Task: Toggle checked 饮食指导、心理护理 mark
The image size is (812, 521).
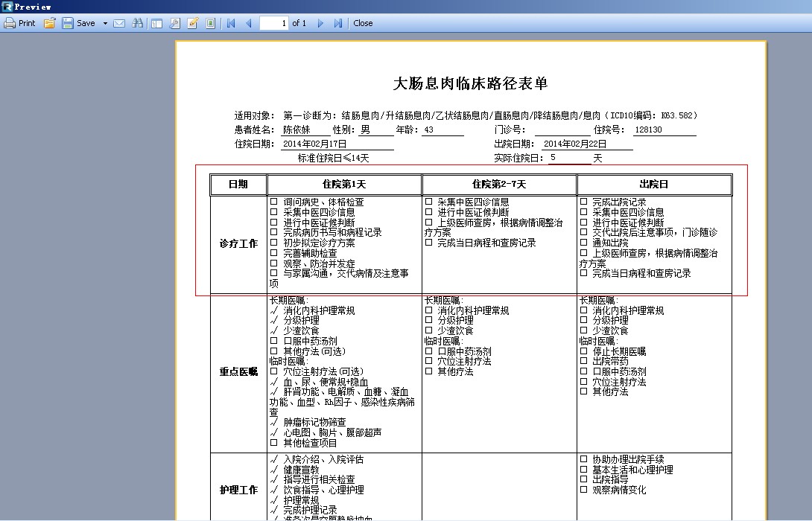Action: 274,490
